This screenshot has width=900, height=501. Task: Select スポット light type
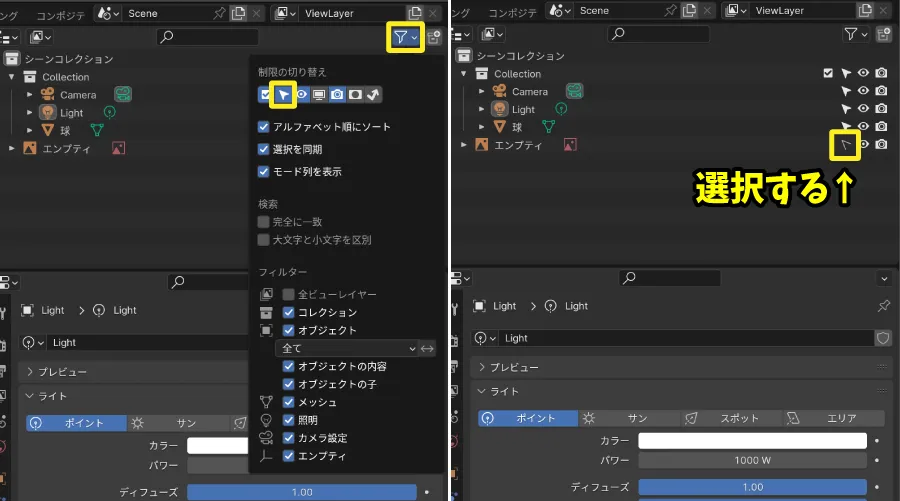pos(731,418)
